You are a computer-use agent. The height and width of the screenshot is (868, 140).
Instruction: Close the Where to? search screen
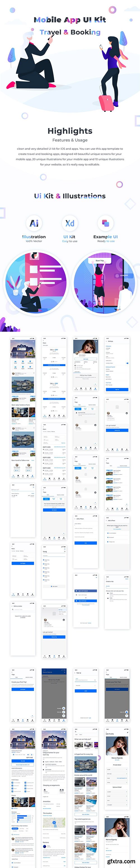(33, 487)
